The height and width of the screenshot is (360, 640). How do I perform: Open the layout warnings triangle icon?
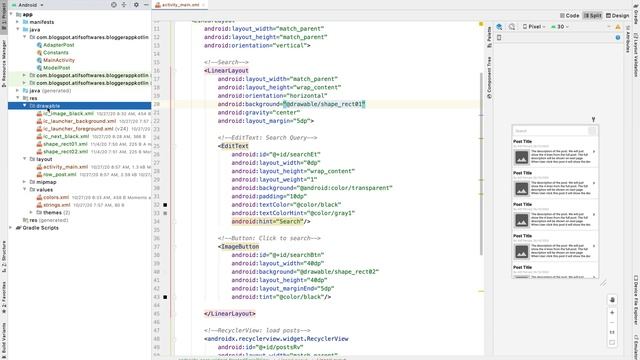[x=618, y=27]
